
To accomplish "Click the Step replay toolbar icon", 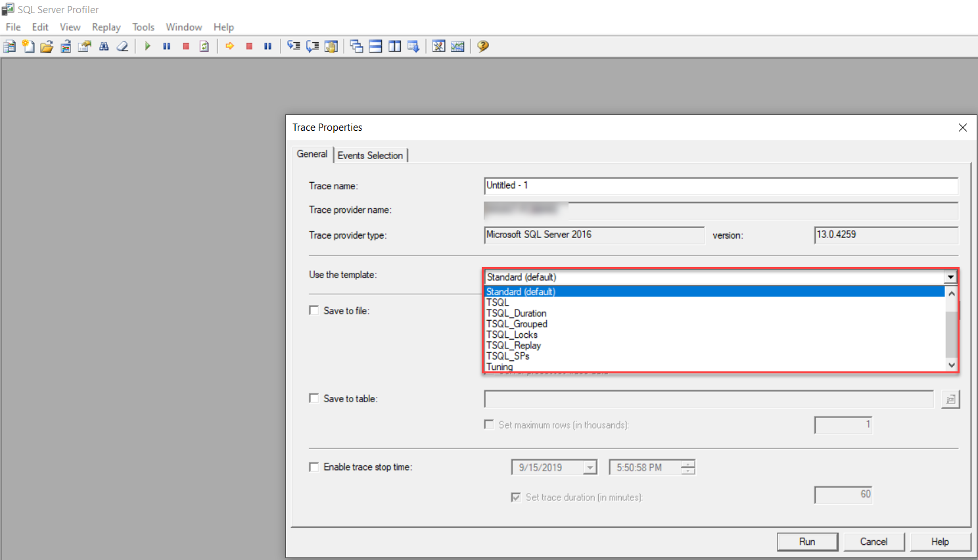I will (x=294, y=46).
